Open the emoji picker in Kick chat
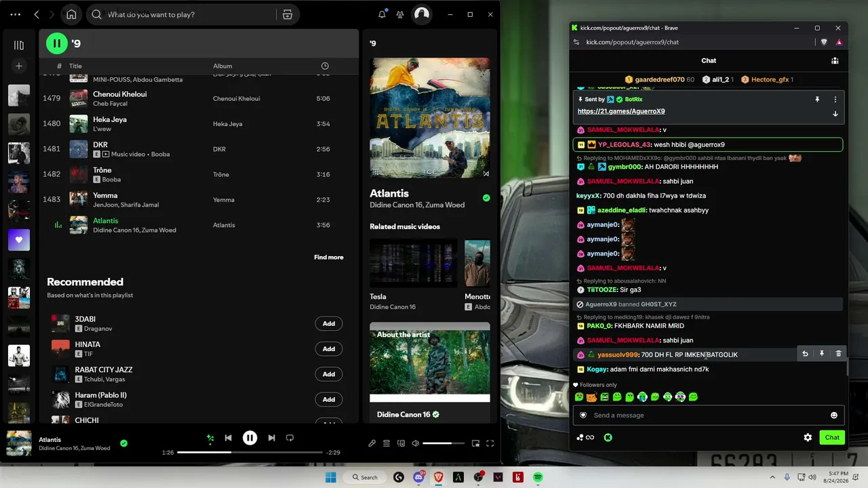 point(834,415)
